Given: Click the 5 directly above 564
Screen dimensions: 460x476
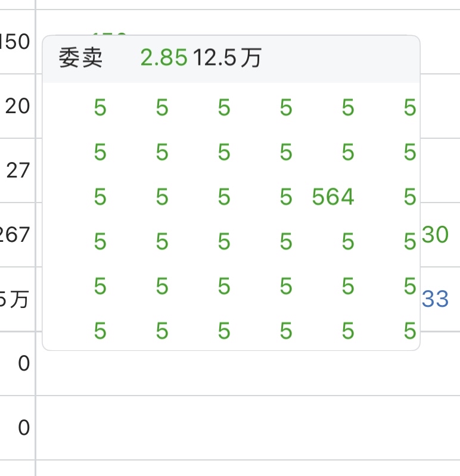Looking at the screenshot, I should [x=348, y=153].
